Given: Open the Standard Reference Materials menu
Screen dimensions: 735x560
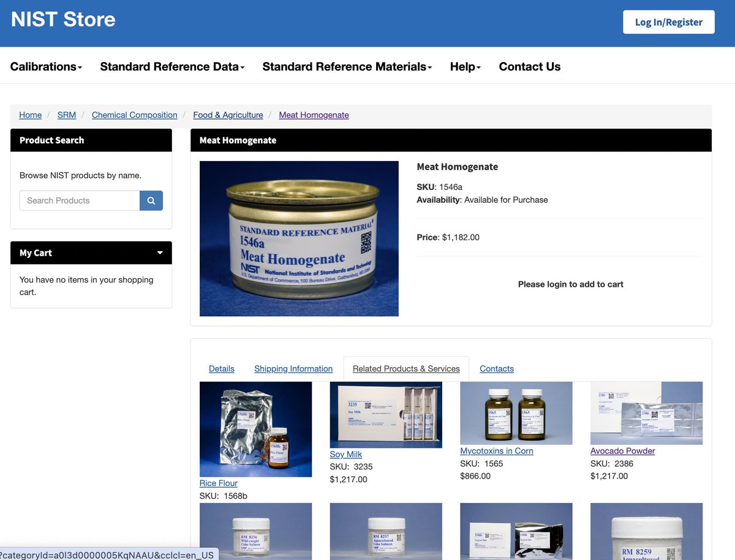Looking at the screenshot, I should 347,67.
